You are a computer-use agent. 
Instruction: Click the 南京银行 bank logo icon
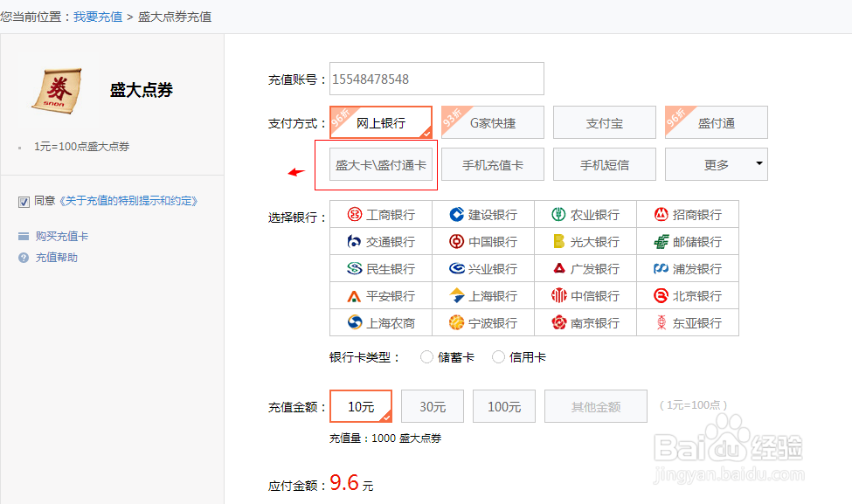click(558, 322)
